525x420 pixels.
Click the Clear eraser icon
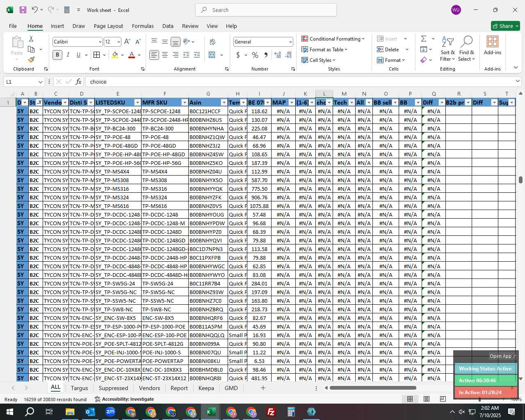[x=424, y=60]
